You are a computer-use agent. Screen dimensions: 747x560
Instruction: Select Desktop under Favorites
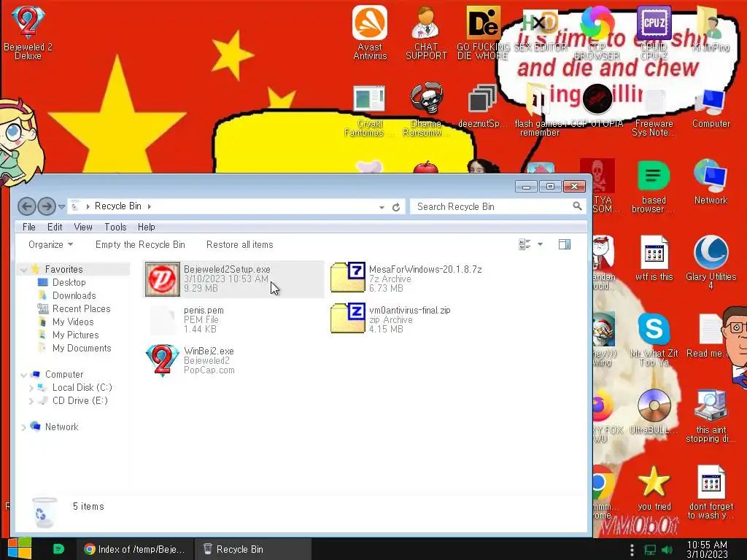(x=69, y=282)
